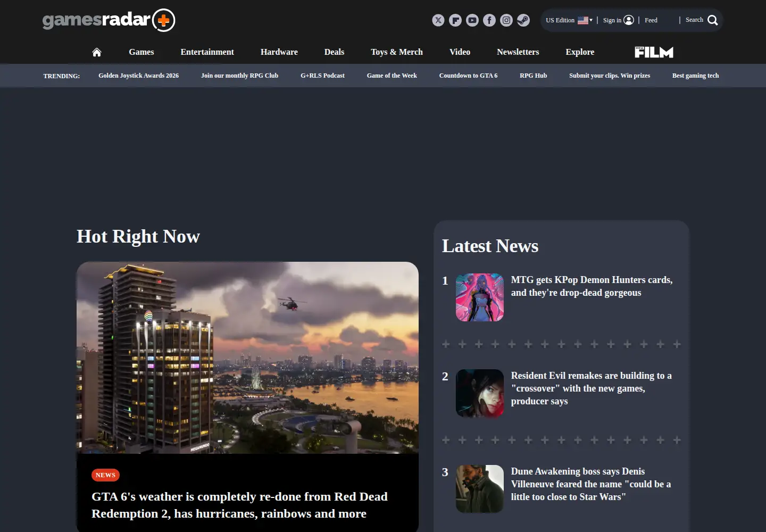Open G+RLS Podcast trending link
766x532 pixels.
click(x=322, y=76)
